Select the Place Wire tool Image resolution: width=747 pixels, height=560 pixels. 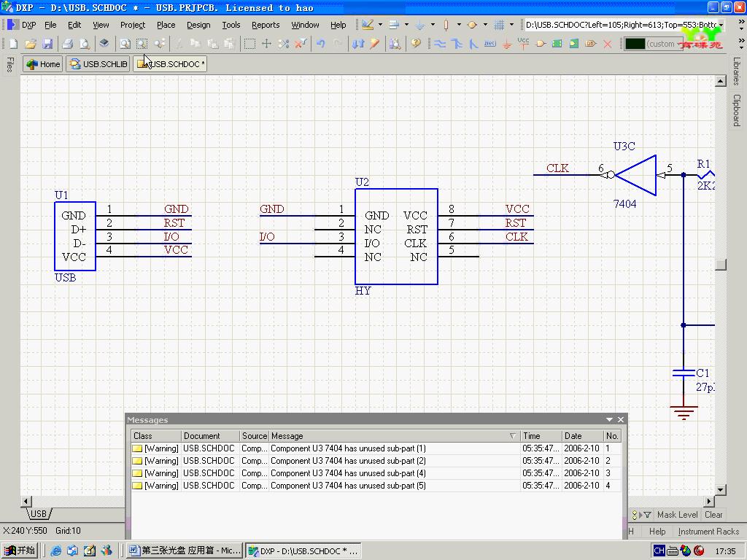(x=440, y=44)
